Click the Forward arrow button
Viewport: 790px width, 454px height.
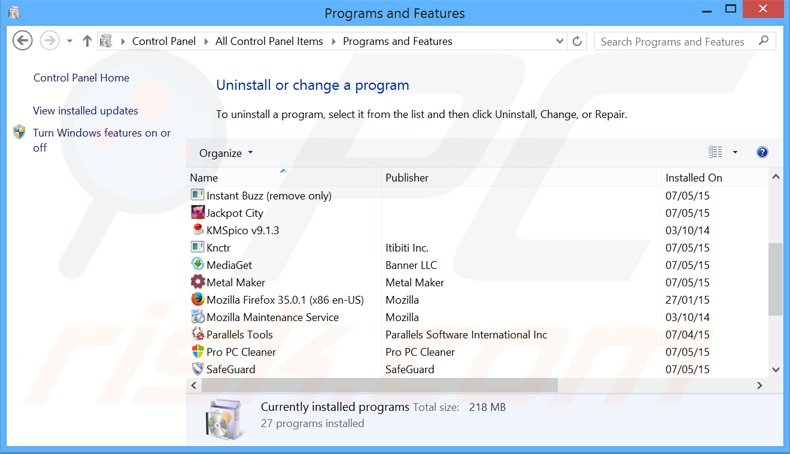[49, 41]
